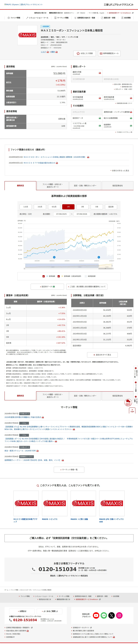Image resolution: width=138 pixels, height=644 pixels.
Task: Select the 5年 chart period
Action: (97, 207)
